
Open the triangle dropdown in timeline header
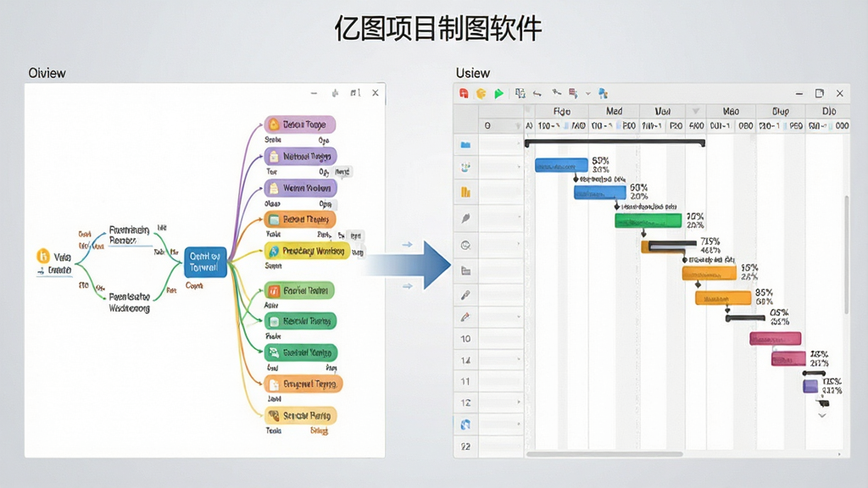point(696,111)
